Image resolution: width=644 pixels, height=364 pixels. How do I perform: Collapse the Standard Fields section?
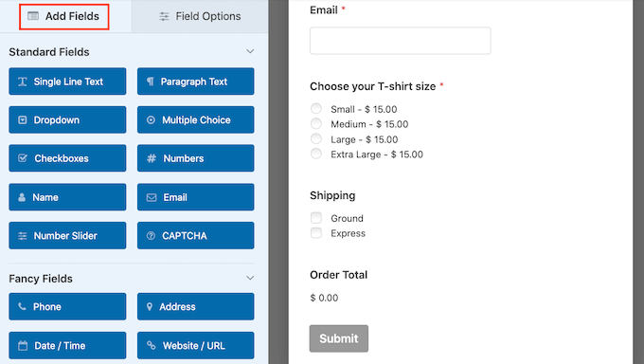(x=250, y=51)
